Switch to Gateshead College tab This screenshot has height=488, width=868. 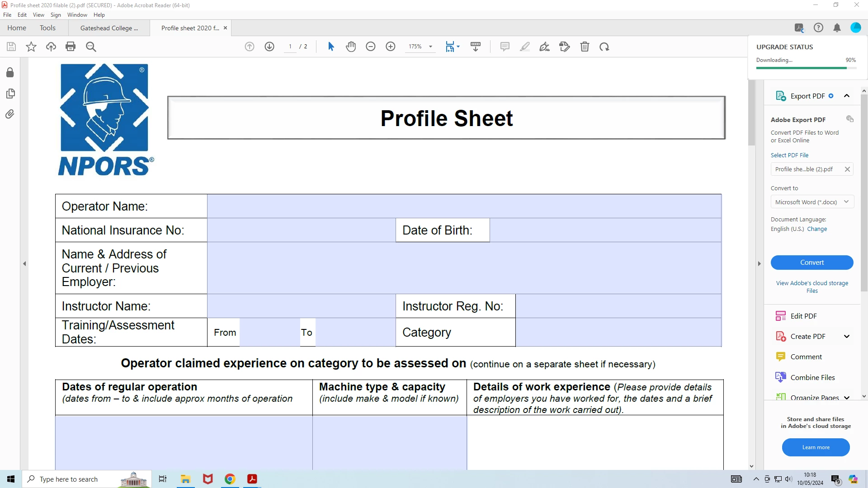109,28
